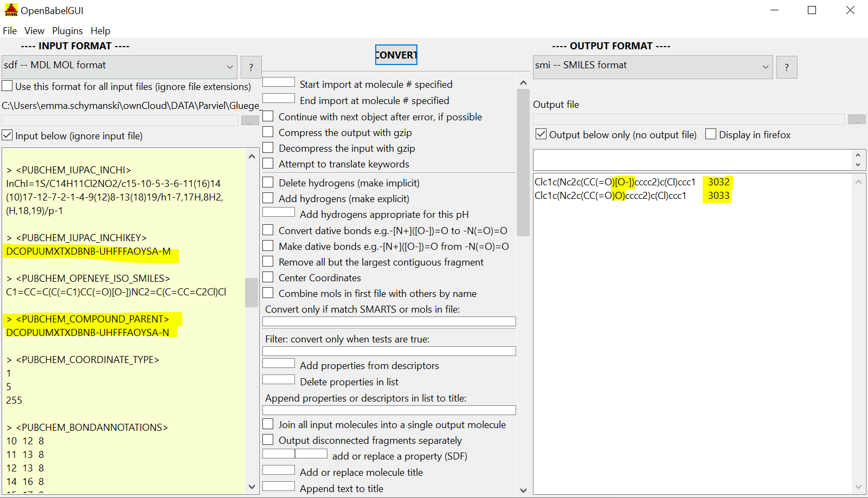Click the input file browse button
This screenshot has height=498, width=868.
coord(250,120)
